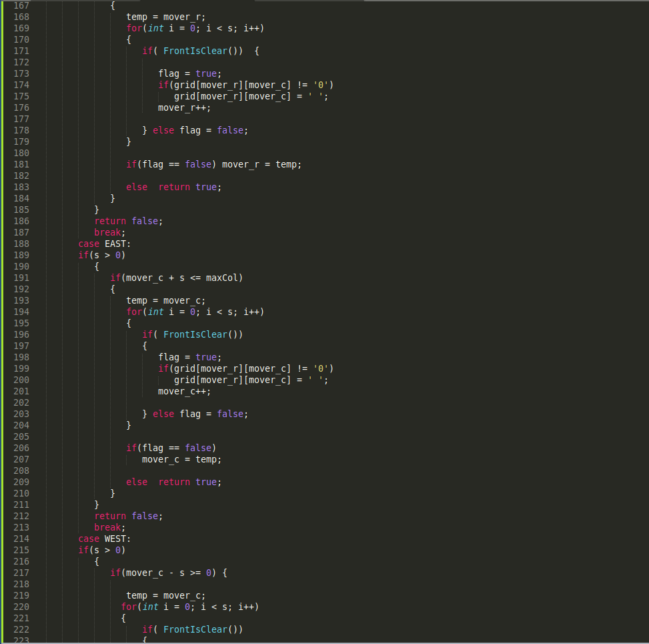The height and width of the screenshot is (644, 649).
Task: Click line number 217 in the gutter
Action: click(21, 573)
